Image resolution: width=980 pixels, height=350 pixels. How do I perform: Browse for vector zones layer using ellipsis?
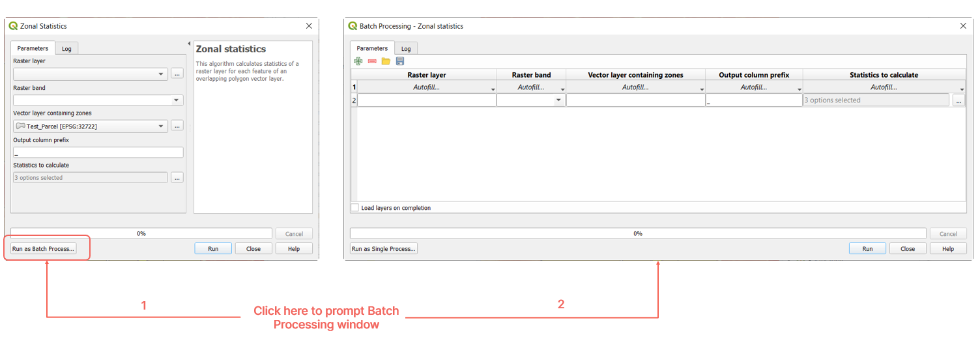point(177,126)
